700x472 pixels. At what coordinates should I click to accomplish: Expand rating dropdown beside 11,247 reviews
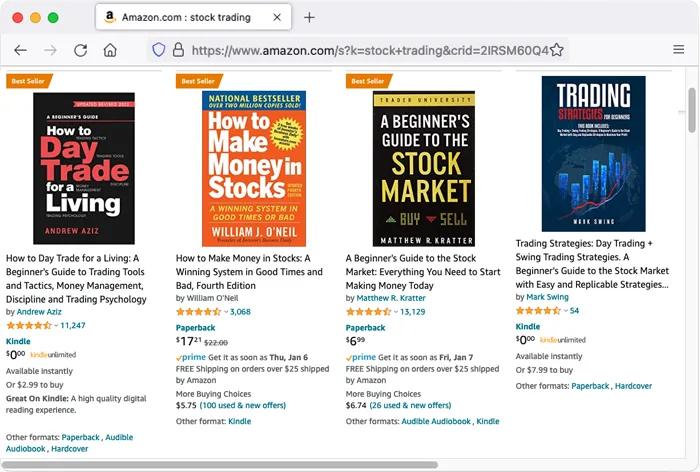pos(56,326)
